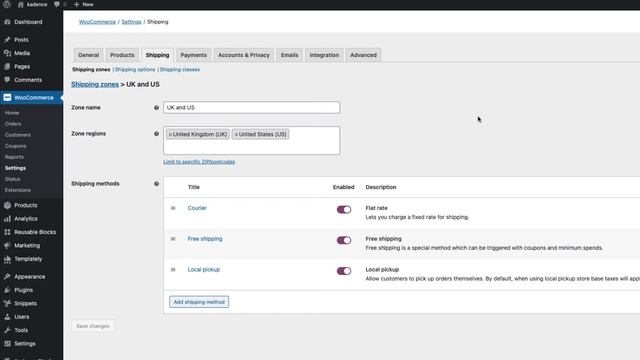Open the Integration tab
Viewport: 640px width, 360px height.
(x=324, y=55)
